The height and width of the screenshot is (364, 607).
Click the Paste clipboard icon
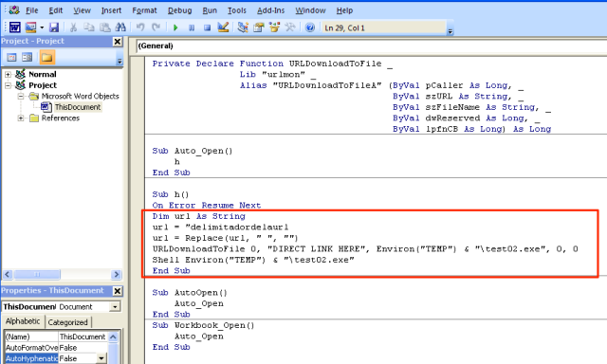105,27
